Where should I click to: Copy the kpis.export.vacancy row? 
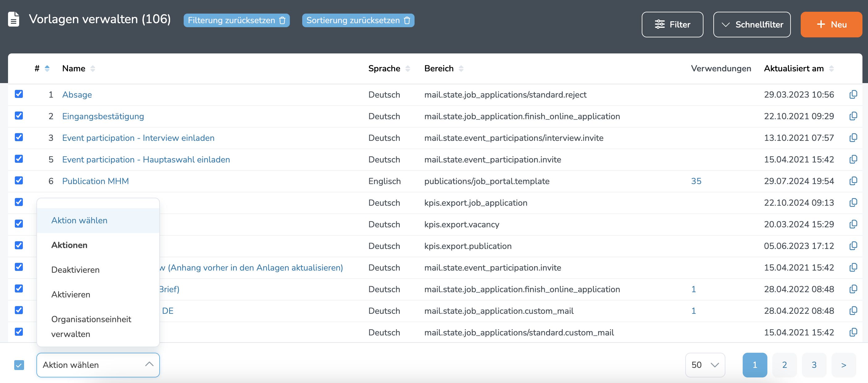pyautogui.click(x=853, y=224)
